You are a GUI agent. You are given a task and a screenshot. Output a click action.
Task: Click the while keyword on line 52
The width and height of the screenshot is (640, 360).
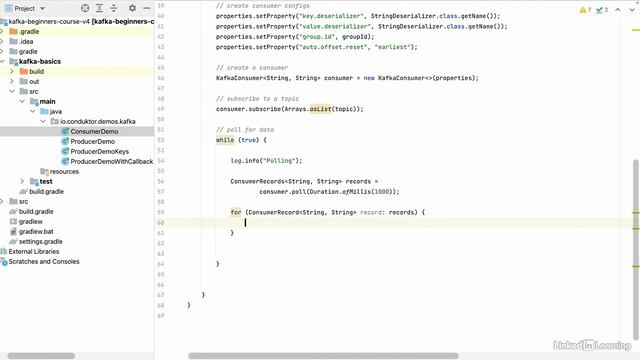coord(225,140)
